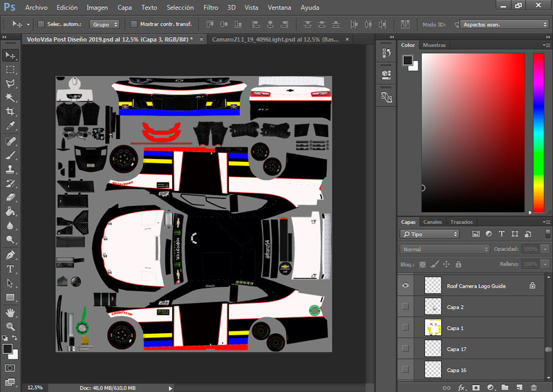Switch to the Trazados tab
The image size is (553, 392).
coord(461,222)
